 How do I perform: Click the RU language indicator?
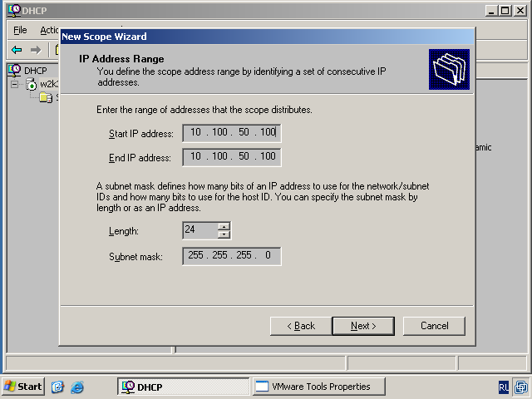[504, 387]
